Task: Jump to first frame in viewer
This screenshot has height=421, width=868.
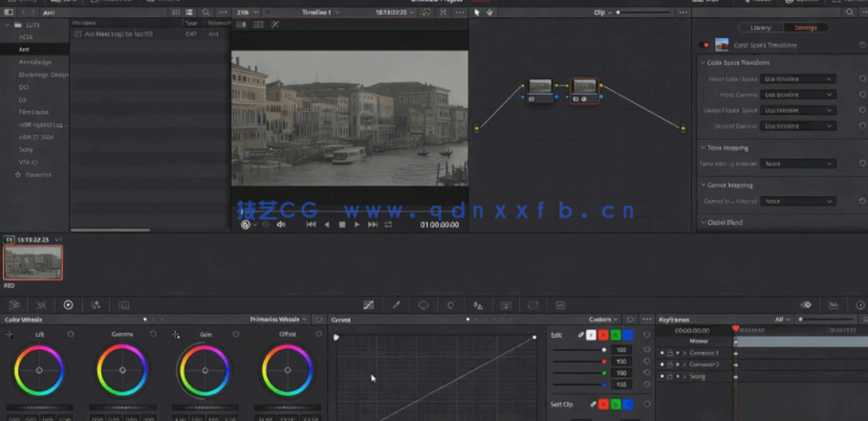Action: tap(311, 224)
